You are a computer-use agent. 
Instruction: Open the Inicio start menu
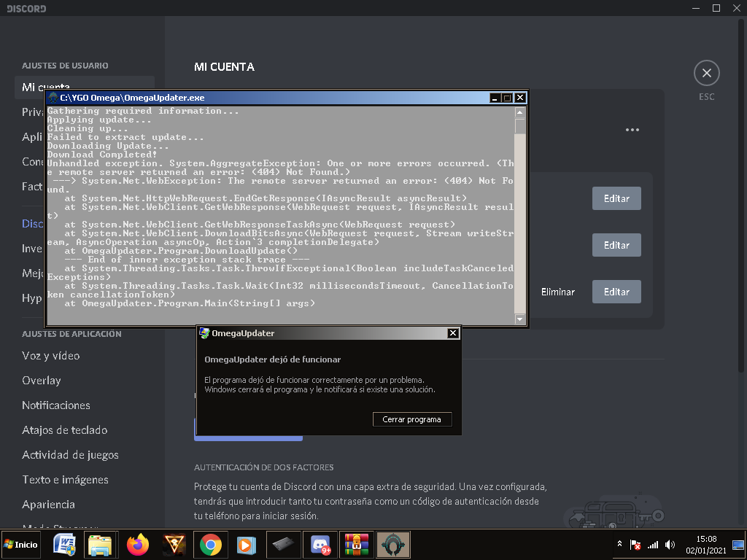(x=20, y=544)
